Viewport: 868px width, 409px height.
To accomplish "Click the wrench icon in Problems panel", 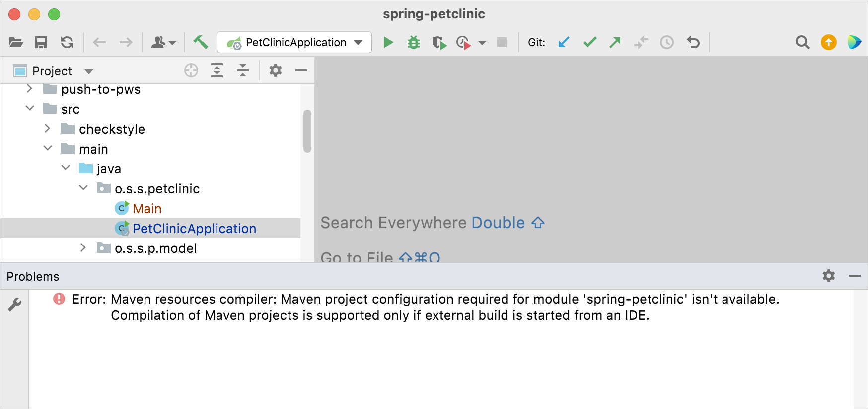I will [x=15, y=304].
